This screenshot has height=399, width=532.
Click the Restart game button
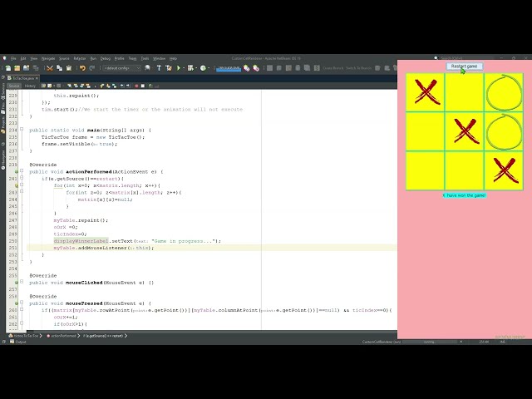point(464,66)
